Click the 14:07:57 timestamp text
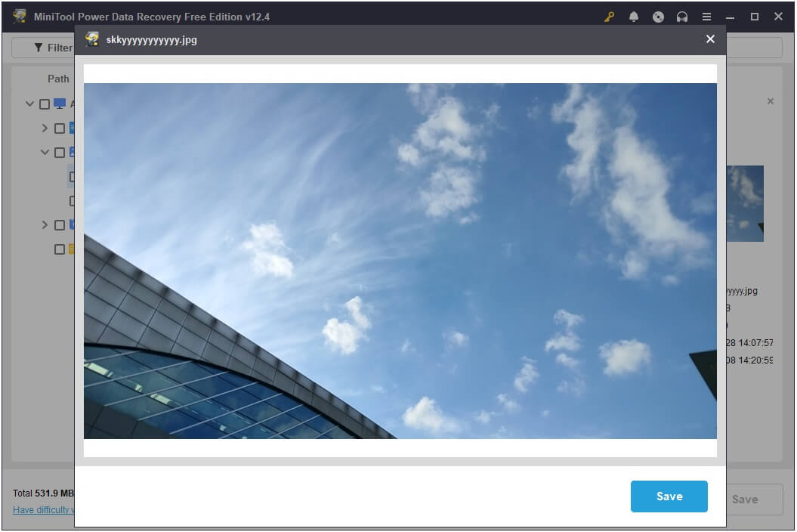This screenshot has height=532, width=797. (x=755, y=343)
